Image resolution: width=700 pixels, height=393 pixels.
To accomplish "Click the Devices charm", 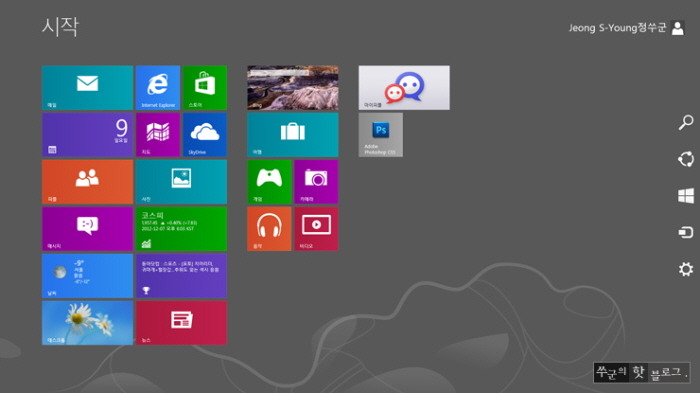I will 686,232.
